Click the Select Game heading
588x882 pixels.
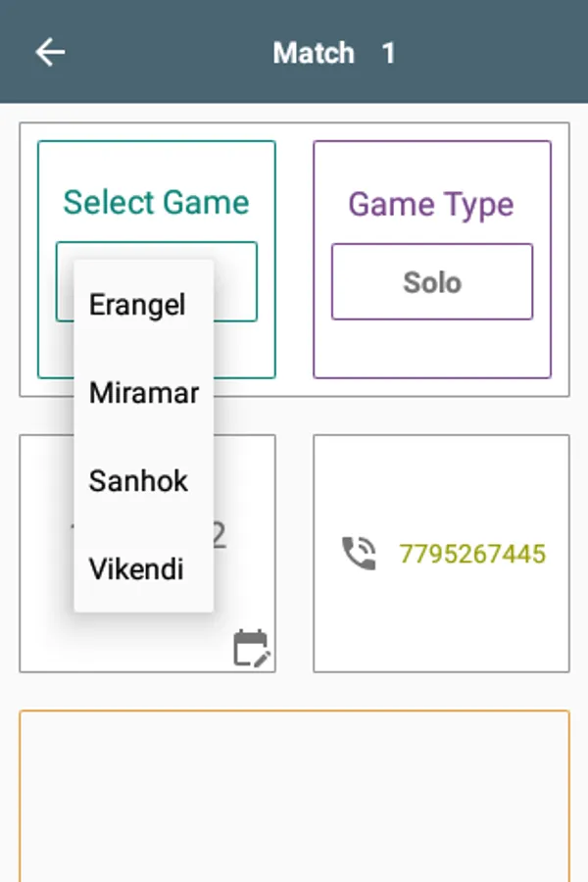[157, 203]
